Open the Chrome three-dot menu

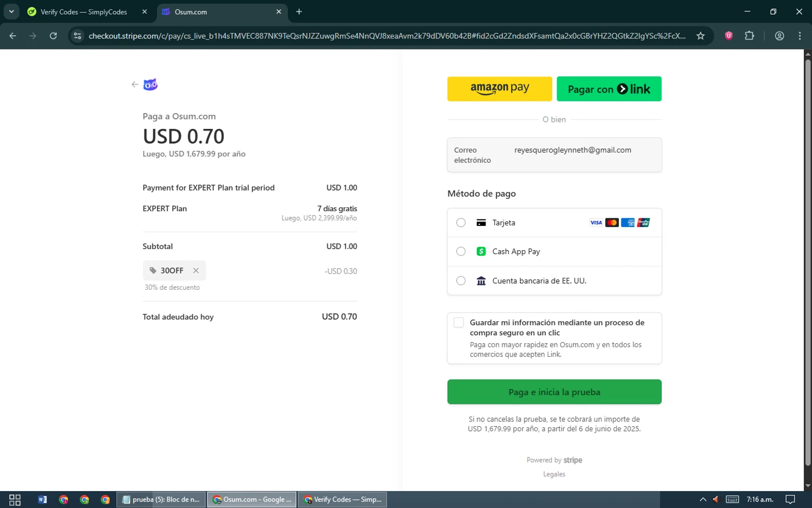(x=800, y=36)
